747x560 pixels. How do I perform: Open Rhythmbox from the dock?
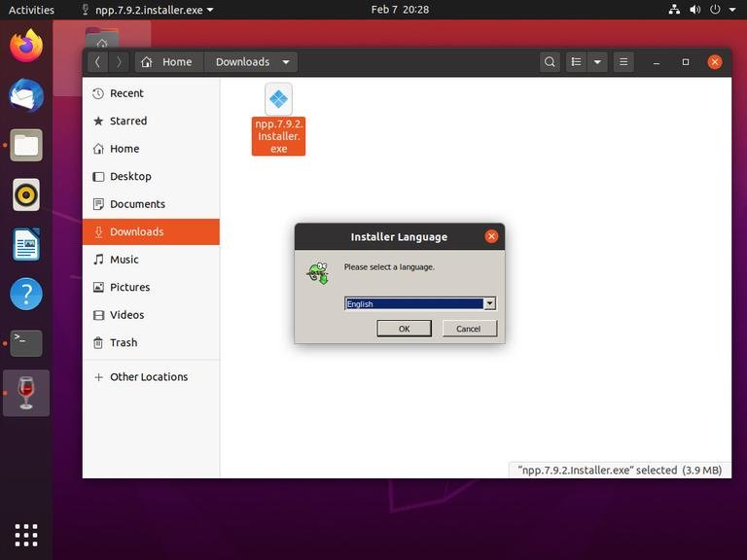click(x=26, y=194)
